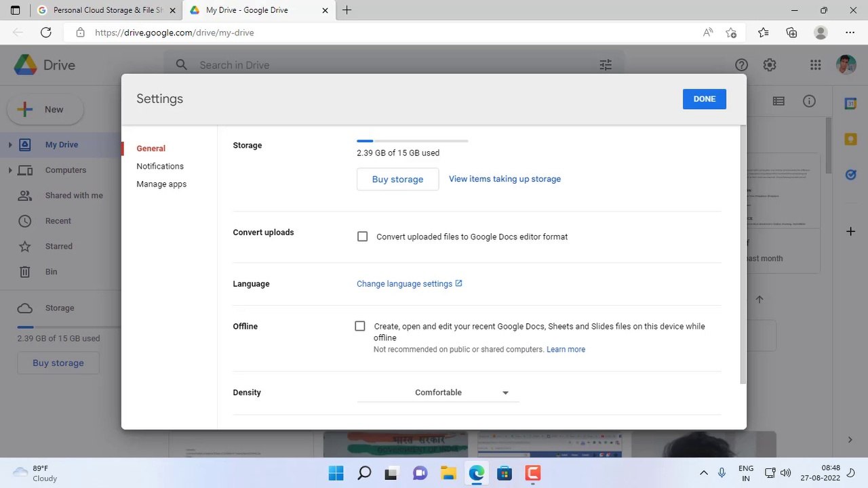The image size is (868, 488).
Task: Select Manage apps settings tab
Action: click(x=161, y=184)
